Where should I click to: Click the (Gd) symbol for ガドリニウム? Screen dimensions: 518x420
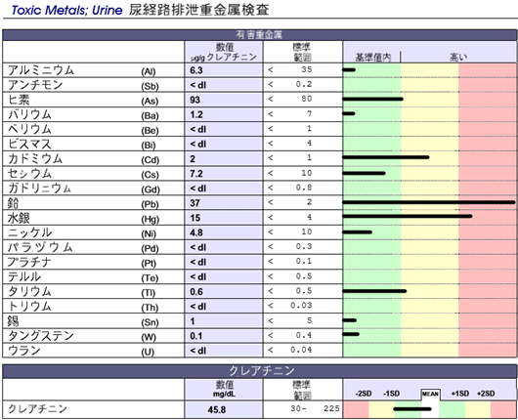coord(151,189)
